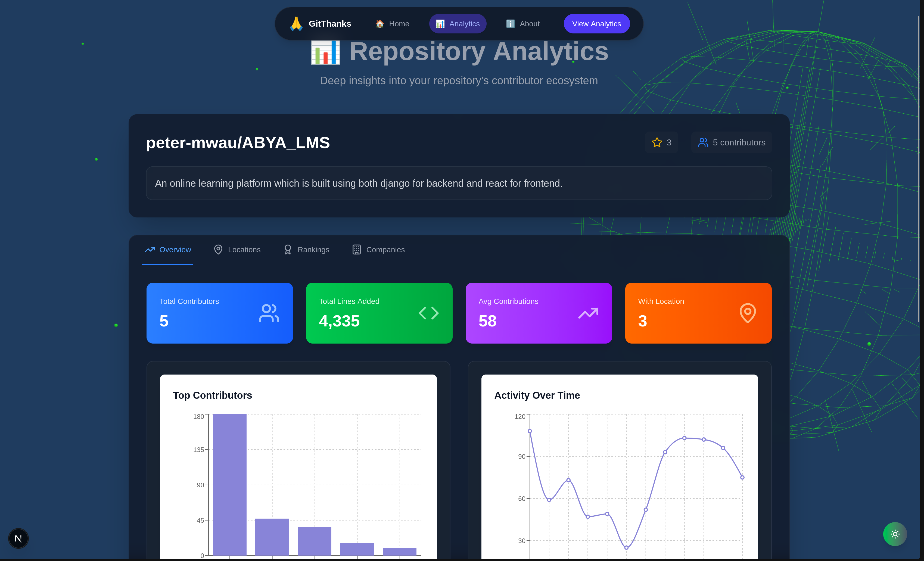924x561 pixels.
Task: Click the lowest data point in Activity chart
Action: point(626,547)
